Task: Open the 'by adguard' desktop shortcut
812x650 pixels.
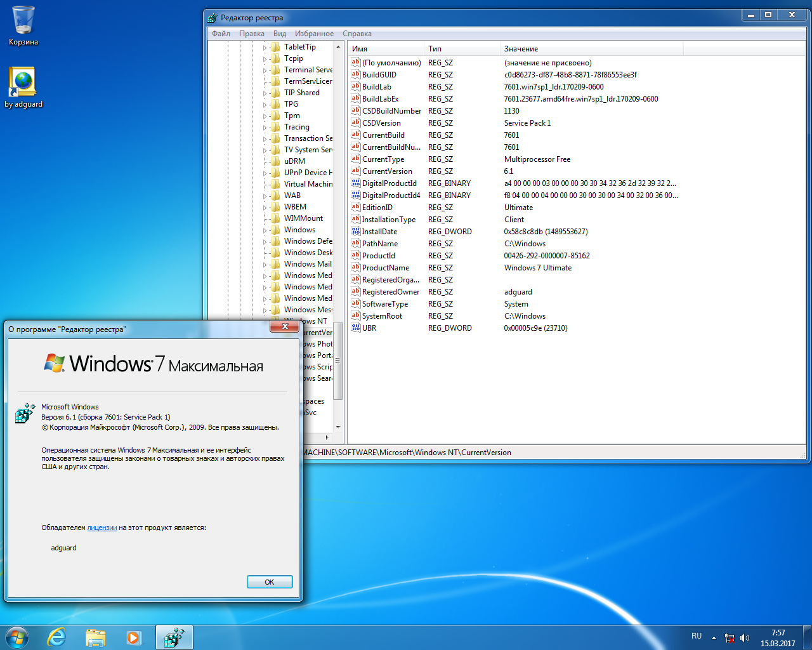Action: tap(23, 88)
